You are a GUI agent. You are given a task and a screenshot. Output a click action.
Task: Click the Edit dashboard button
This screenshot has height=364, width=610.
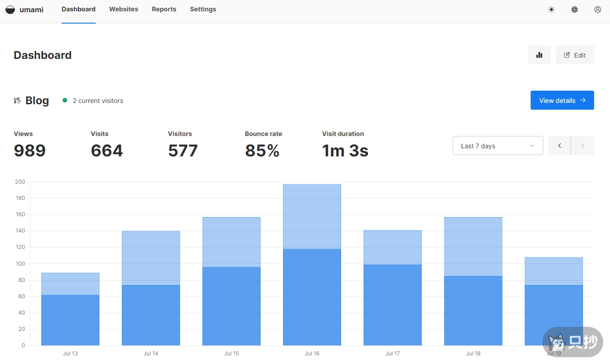click(575, 55)
